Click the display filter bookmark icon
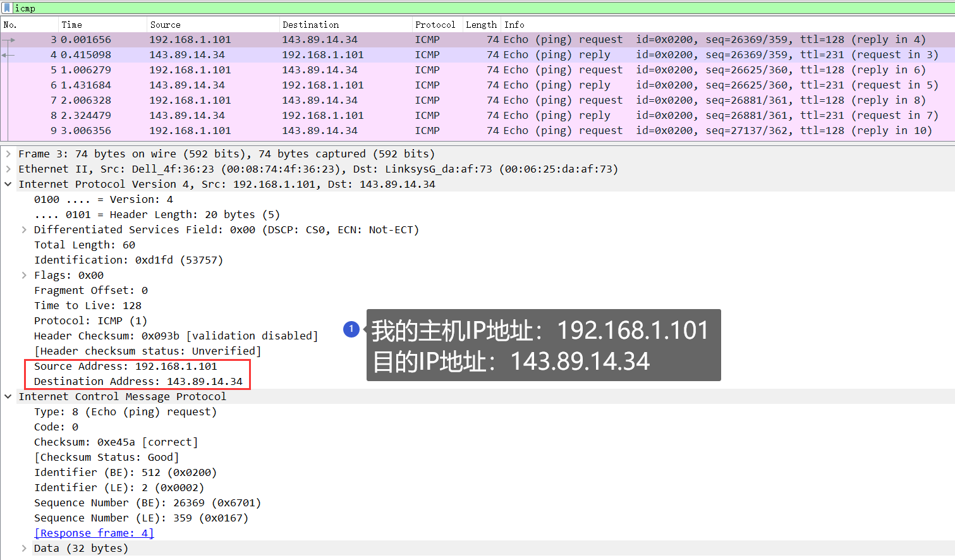Screen dimensions: 955x560 [7, 8]
